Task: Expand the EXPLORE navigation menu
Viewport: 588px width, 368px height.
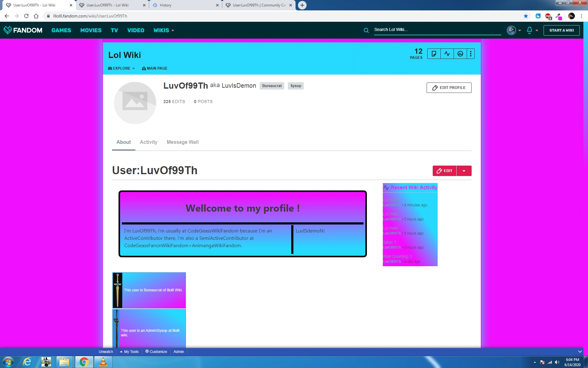Action: 122,68
